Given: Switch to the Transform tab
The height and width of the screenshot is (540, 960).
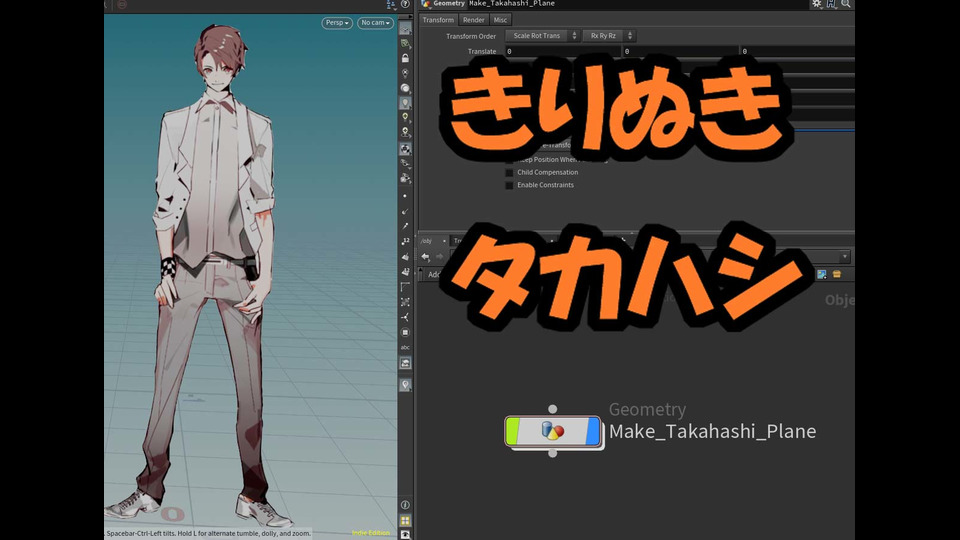Looking at the screenshot, I should (x=438, y=20).
